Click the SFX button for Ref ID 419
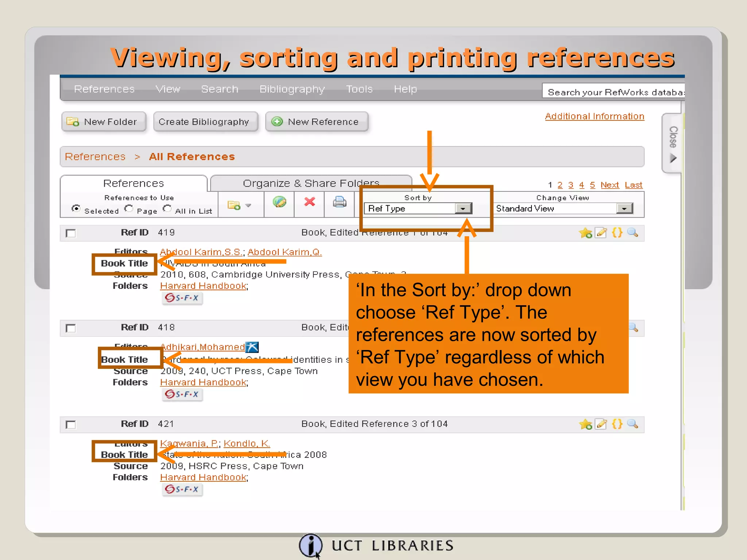The image size is (747, 560). [x=182, y=298]
